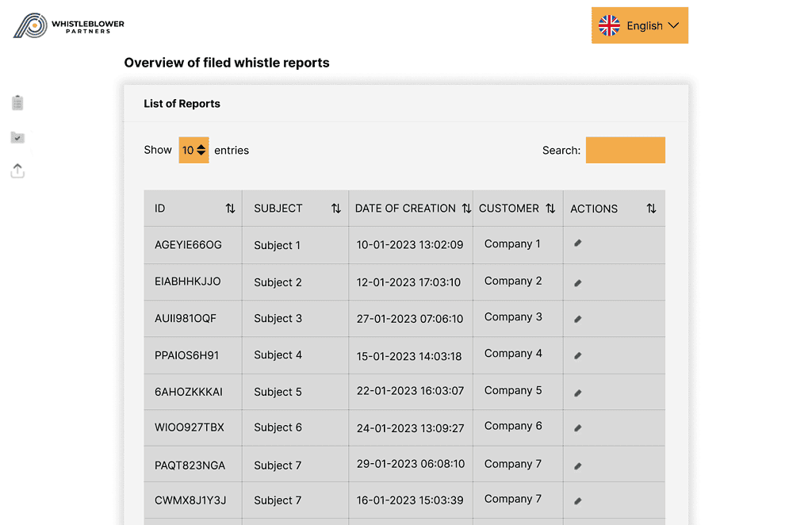This screenshot has width=812, height=525.
Task: Select report ID PAQT823NGA
Action: [x=190, y=466]
